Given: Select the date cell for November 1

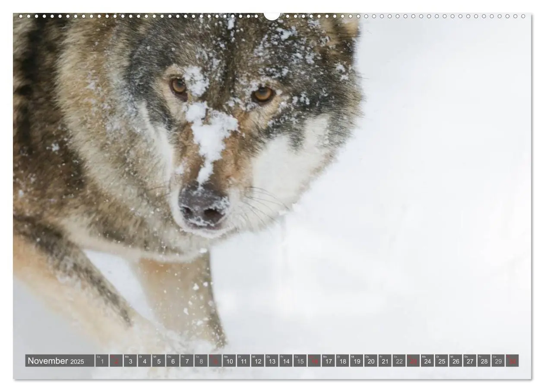Looking at the screenshot, I should coord(102,360).
